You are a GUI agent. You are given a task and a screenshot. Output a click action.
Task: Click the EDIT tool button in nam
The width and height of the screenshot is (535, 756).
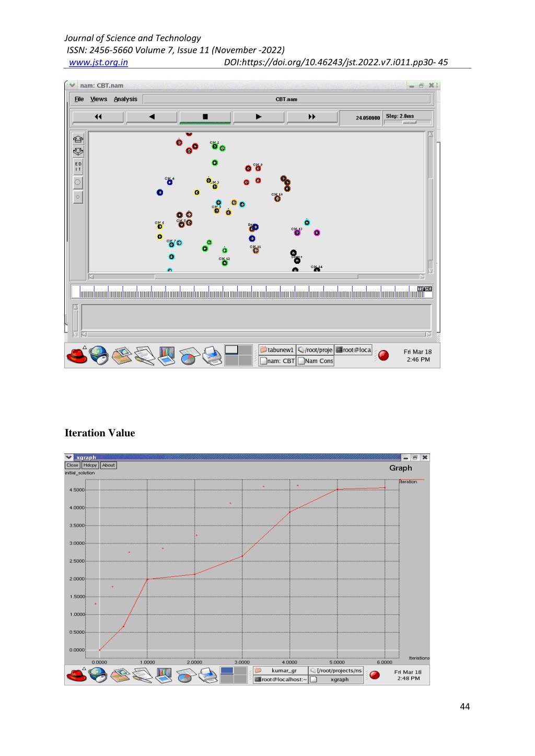78,167
